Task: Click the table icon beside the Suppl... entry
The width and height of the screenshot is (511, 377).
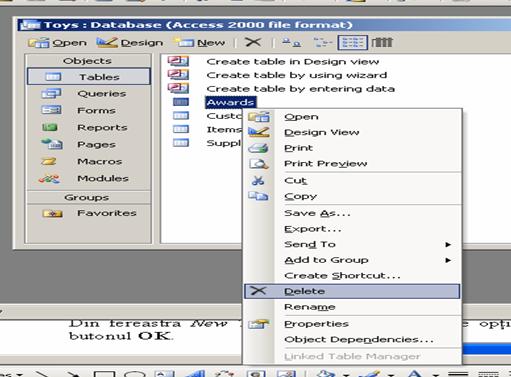Action: (x=181, y=143)
